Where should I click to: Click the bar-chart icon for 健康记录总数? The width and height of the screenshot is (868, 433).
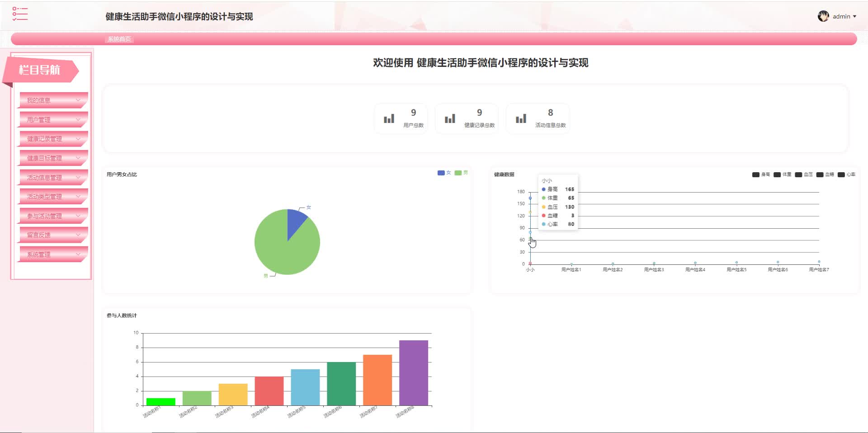[450, 118]
